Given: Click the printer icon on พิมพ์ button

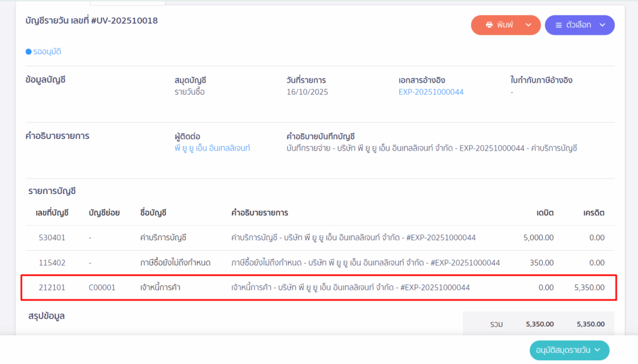Looking at the screenshot, I should (489, 25).
